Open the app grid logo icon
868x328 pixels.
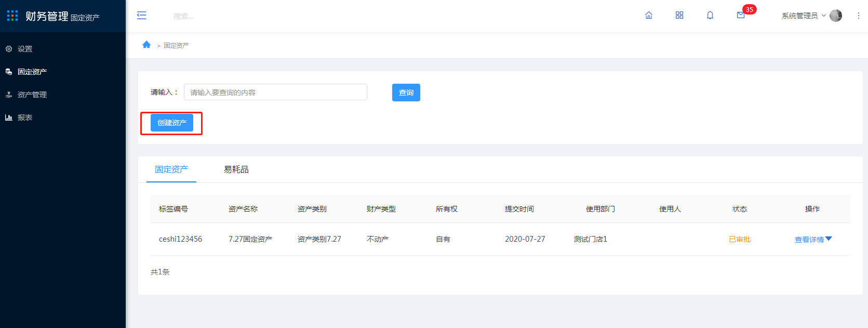(x=12, y=16)
